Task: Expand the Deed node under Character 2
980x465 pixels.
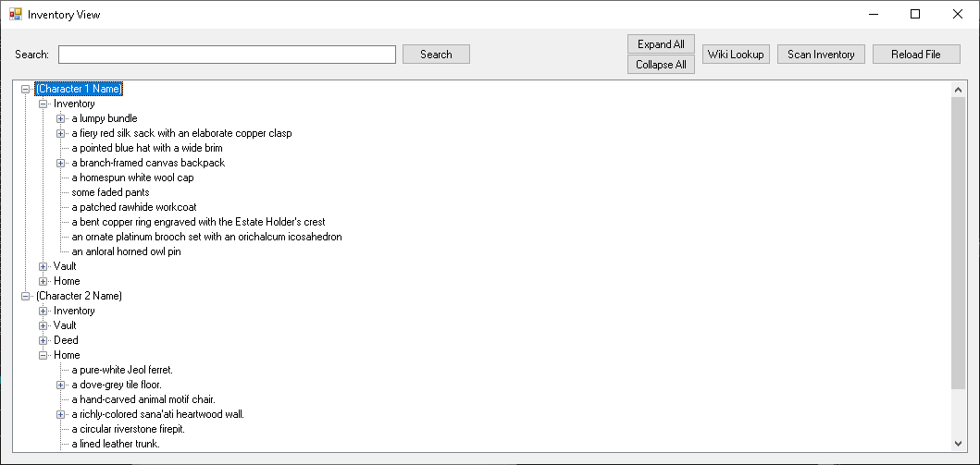Action: point(43,340)
